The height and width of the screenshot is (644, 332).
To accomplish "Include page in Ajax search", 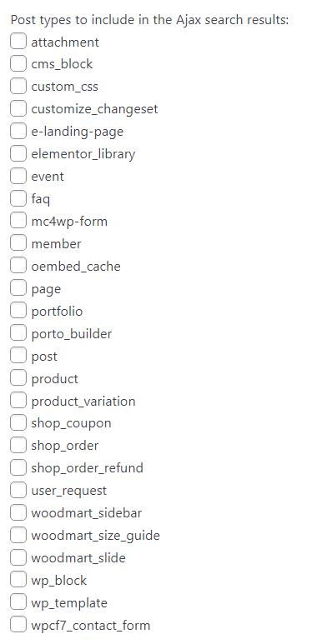I will coord(18,288).
